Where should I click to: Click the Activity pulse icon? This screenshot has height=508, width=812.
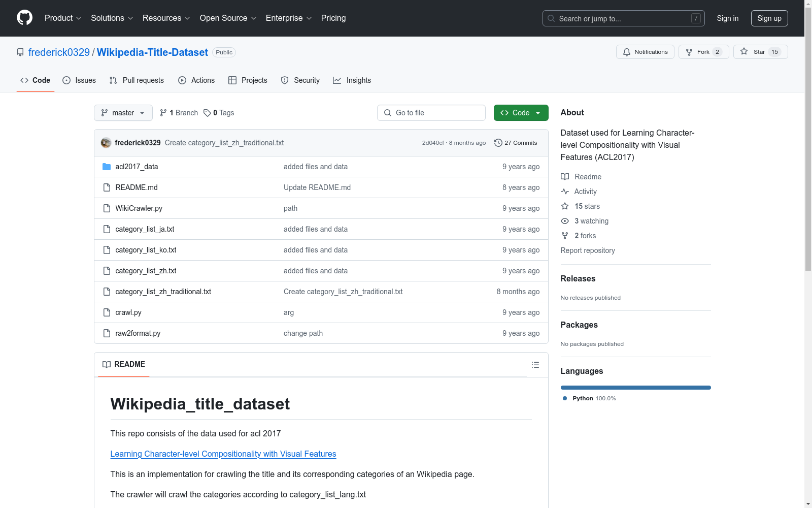[565, 192]
